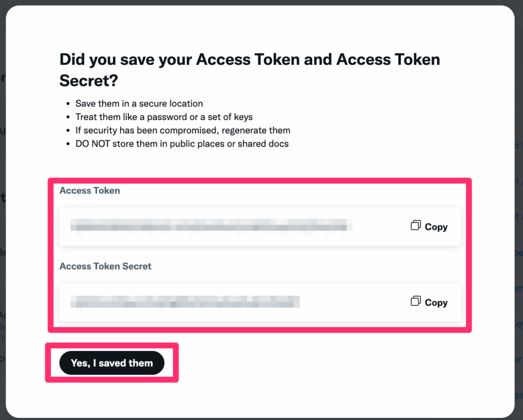Select the blurred Access Token Secret value
The height and width of the screenshot is (420, 523).
coord(185,301)
